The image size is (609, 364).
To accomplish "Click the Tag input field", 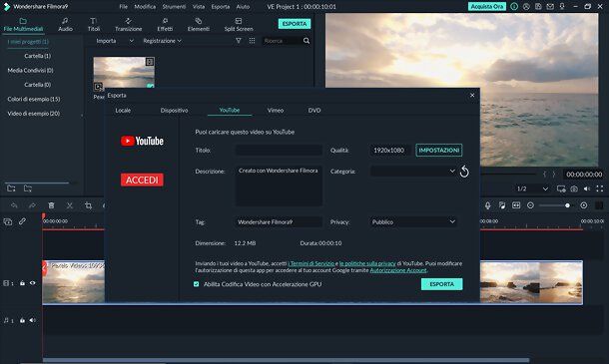I will point(279,222).
